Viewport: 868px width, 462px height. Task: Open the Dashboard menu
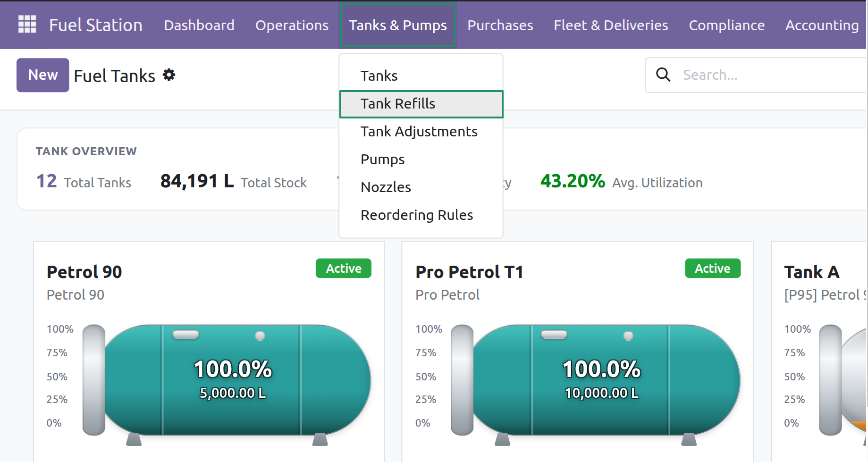pyautogui.click(x=199, y=25)
